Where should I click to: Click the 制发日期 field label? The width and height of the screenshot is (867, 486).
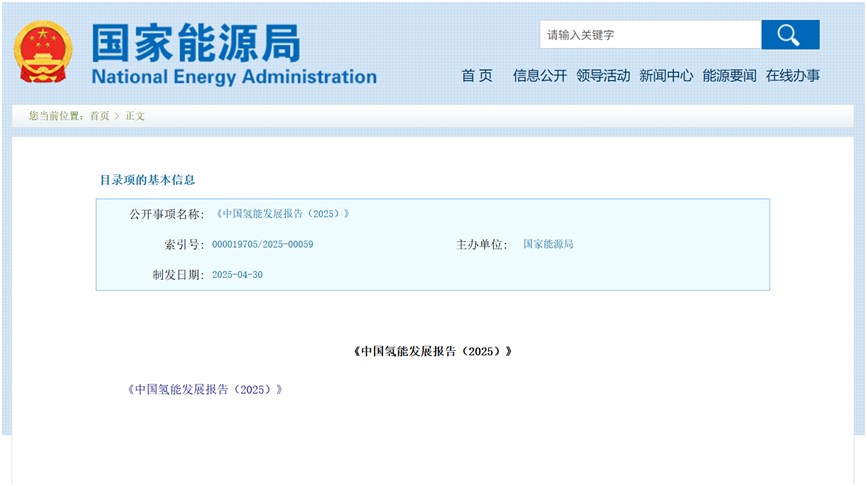[x=179, y=275]
